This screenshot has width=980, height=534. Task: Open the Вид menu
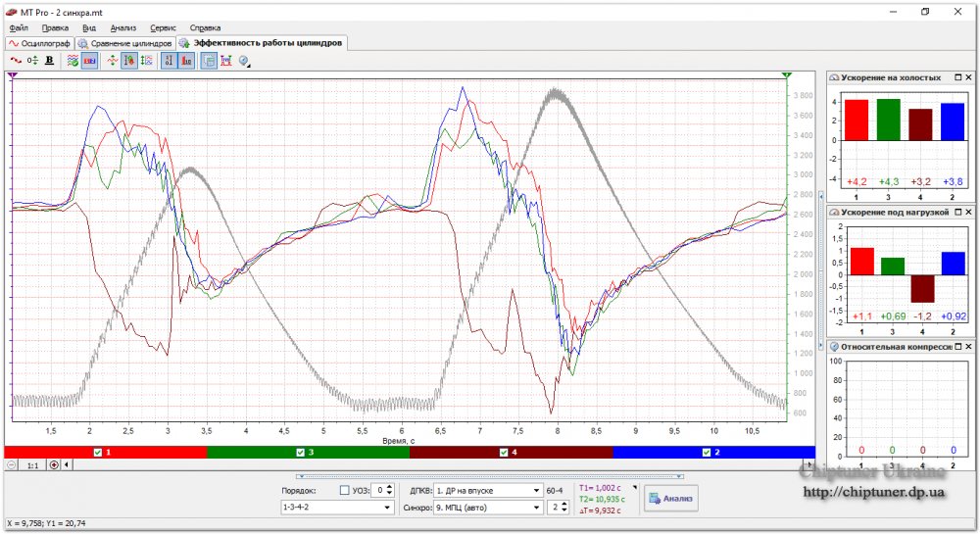click(89, 27)
